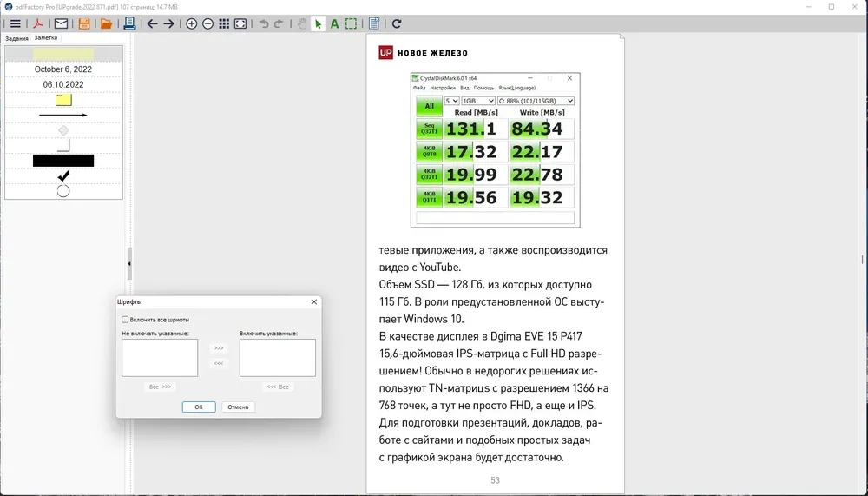Viewport: 868px width, 496px height.
Task: Open a file using the orange folder icon
Action: click(106, 23)
